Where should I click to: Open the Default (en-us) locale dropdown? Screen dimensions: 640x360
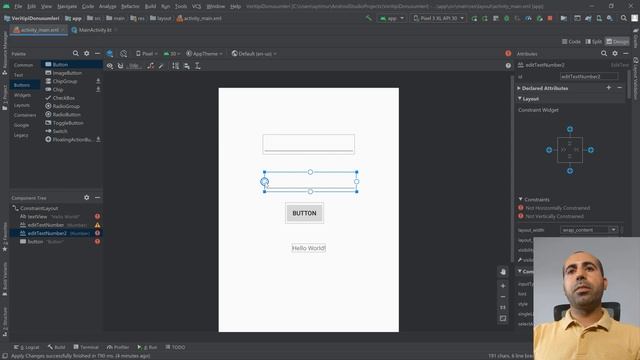(x=254, y=53)
